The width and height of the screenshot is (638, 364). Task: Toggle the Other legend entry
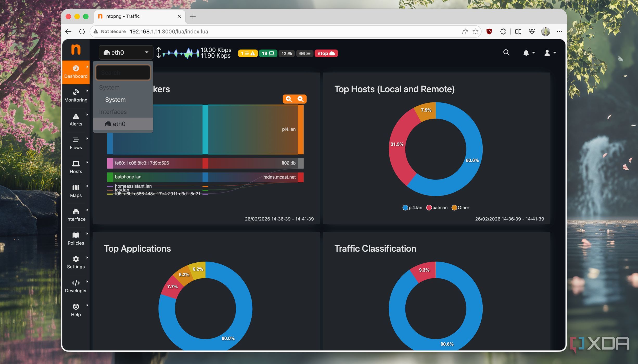click(x=460, y=207)
